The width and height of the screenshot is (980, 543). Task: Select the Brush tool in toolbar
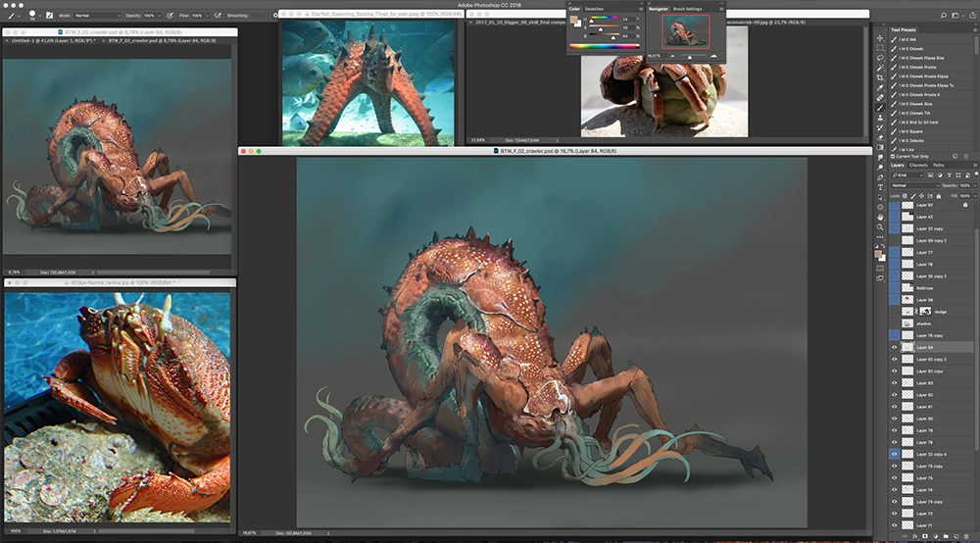[880, 108]
